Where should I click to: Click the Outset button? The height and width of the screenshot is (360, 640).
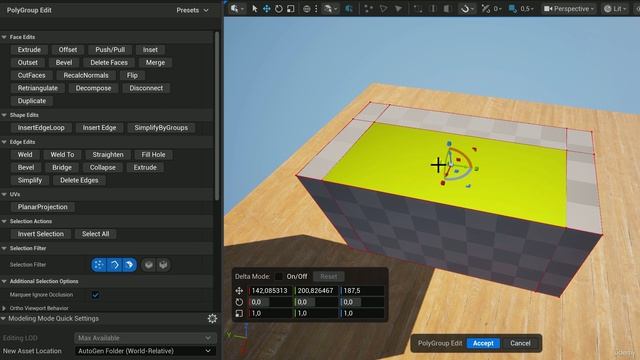(x=27, y=62)
